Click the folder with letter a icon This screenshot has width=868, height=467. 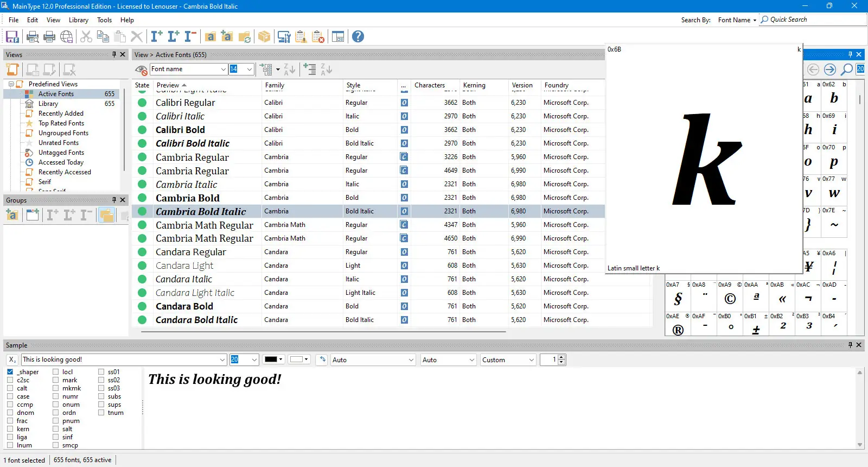(210, 37)
